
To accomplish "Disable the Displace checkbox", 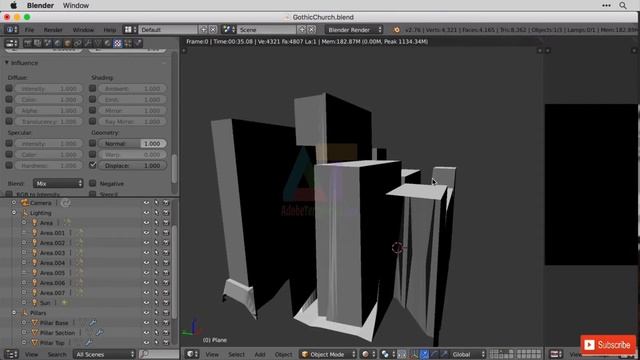I will (x=93, y=165).
